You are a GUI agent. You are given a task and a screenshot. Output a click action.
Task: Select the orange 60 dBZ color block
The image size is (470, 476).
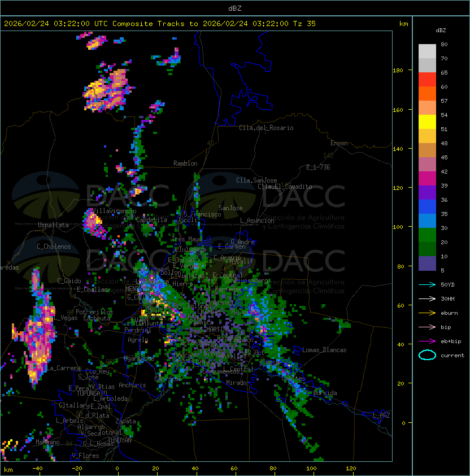point(427,94)
